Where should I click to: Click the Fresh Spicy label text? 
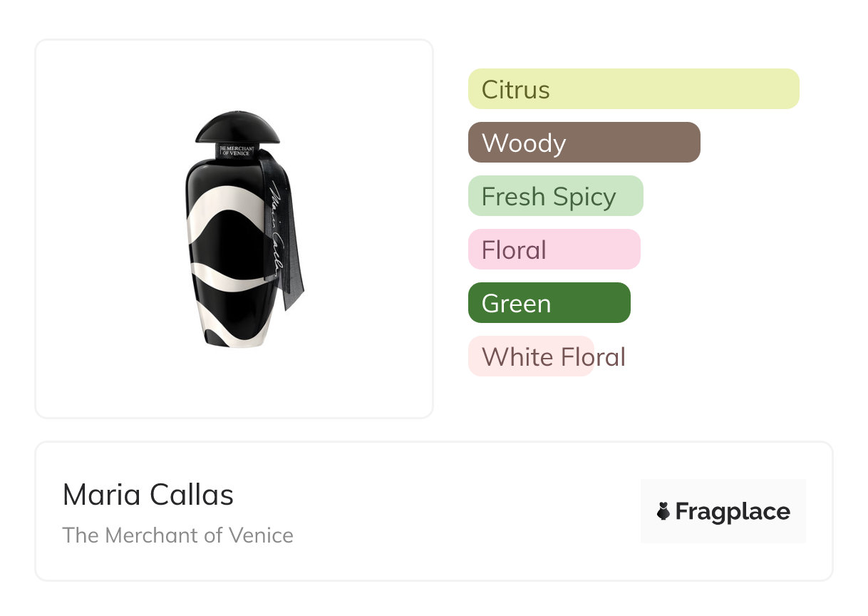pyautogui.click(x=549, y=197)
